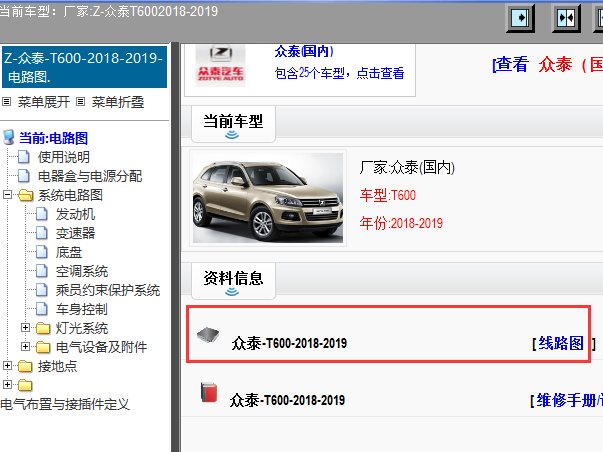The width and height of the screenshot is (603, 452).
Task: Click the page icon beside 车身控制
Action: pos(42,309)
